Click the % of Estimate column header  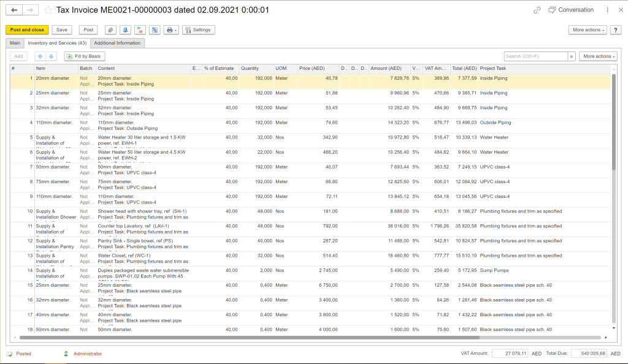pyautogui.click(x=221, y=69)
